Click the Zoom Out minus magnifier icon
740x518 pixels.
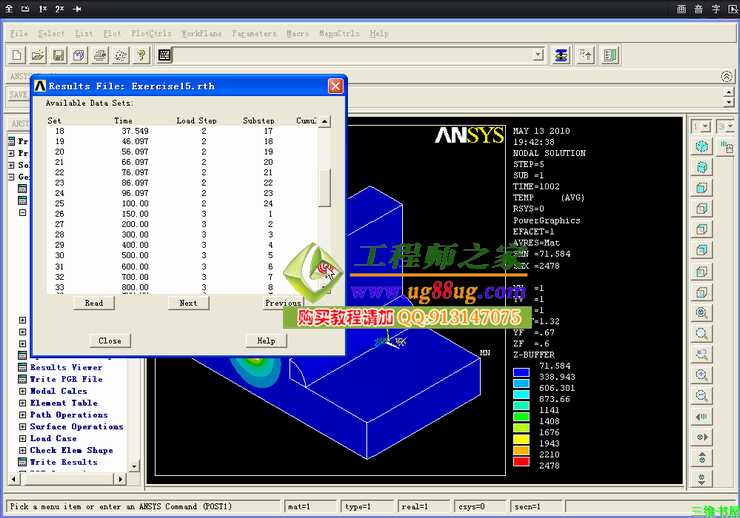coord(702,396)
